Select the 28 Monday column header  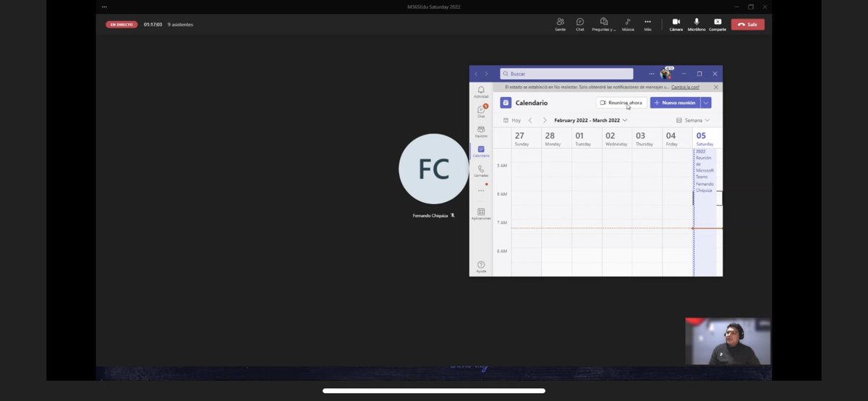(556, 138)
